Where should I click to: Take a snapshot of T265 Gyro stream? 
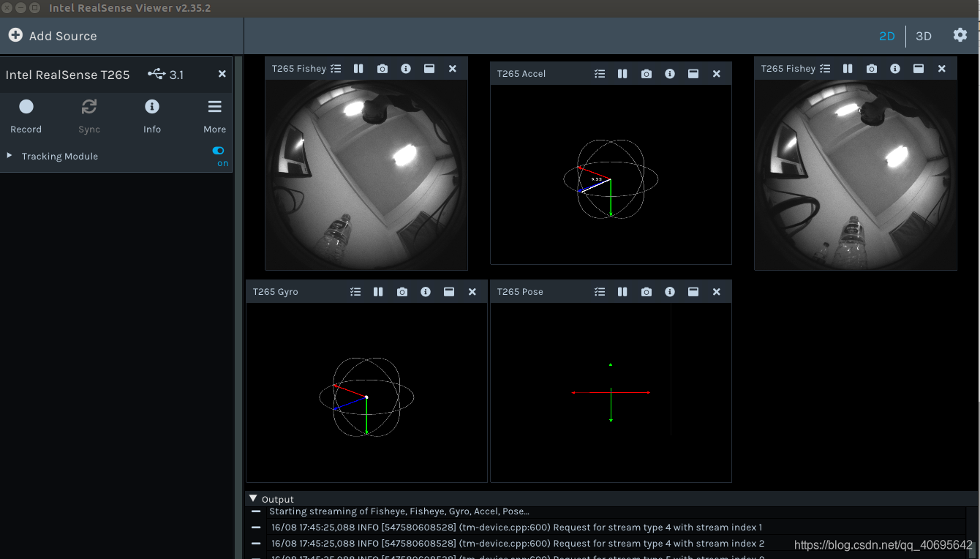[402, 292]
